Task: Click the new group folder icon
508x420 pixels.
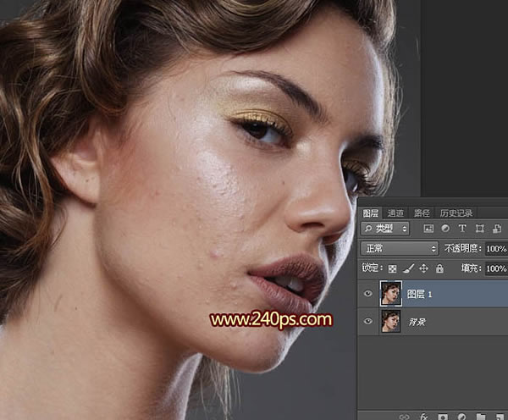Action: click(x=479, y=416)
